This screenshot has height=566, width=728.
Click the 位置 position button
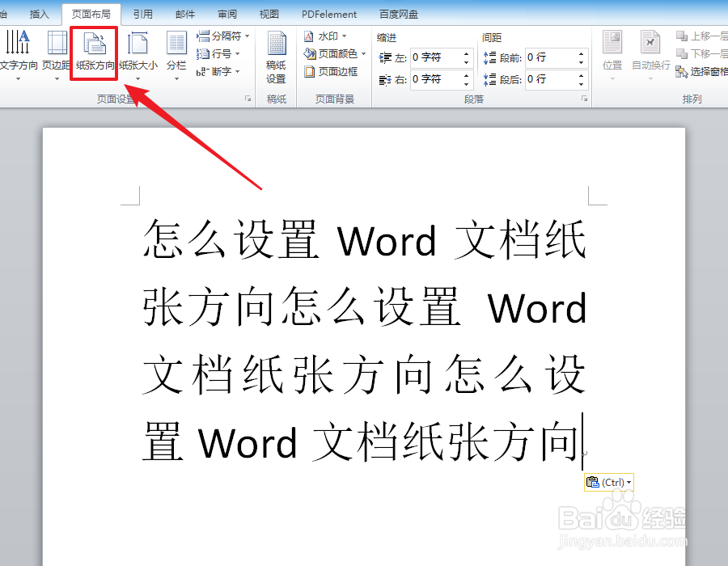(612, 55)
